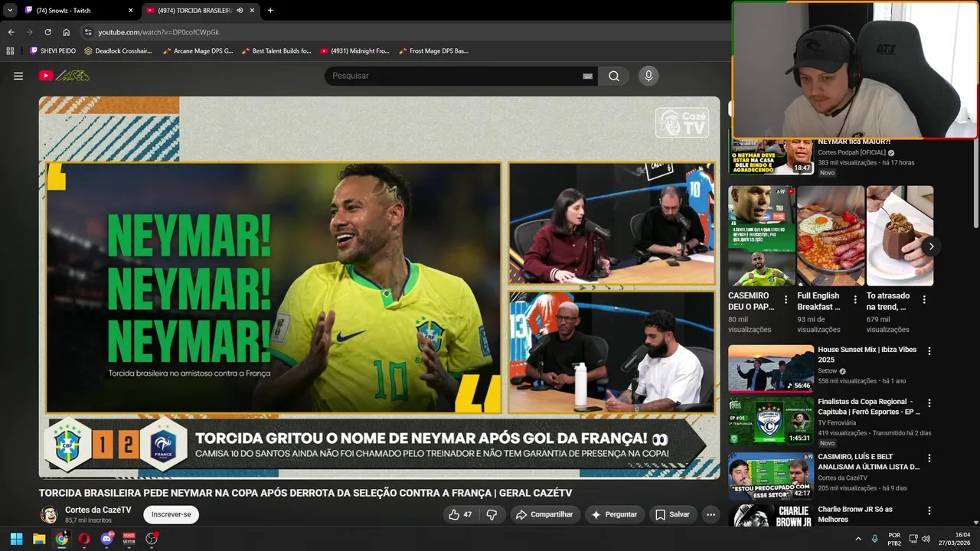Open House Sunset Mix Ibiza Vibes video

[x=771, y=368]
